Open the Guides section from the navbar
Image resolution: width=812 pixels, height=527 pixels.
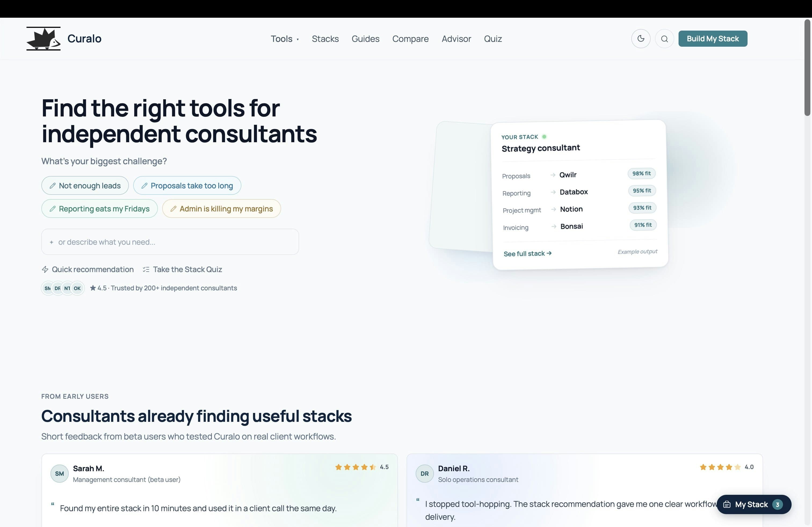pos(365,39)
